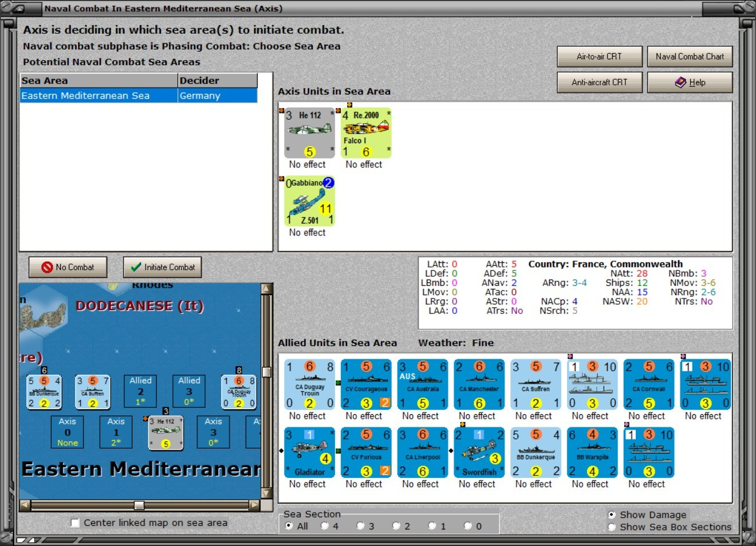This screenshot has width=756, height=546.
Task: Select convoy counter between CA Suffren and CA Cornwall
Action: (x=593, y=384)
